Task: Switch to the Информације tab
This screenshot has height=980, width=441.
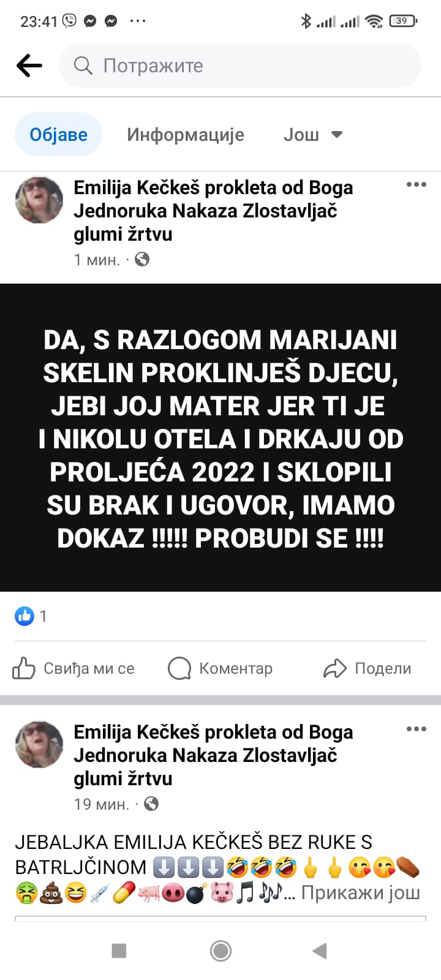Action: click(x=186, y=135)
